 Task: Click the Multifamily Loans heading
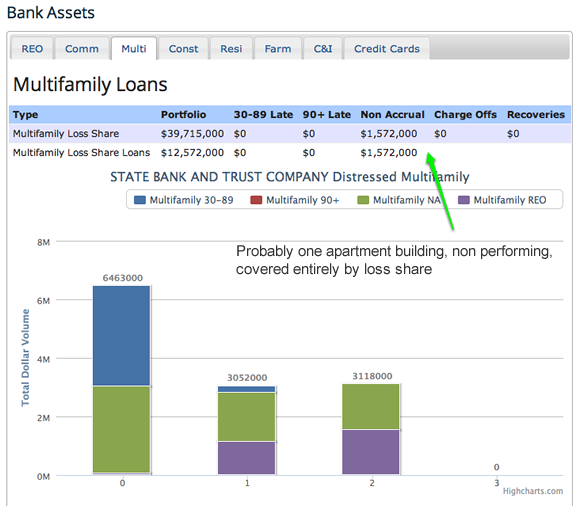(x=91, y=85)
